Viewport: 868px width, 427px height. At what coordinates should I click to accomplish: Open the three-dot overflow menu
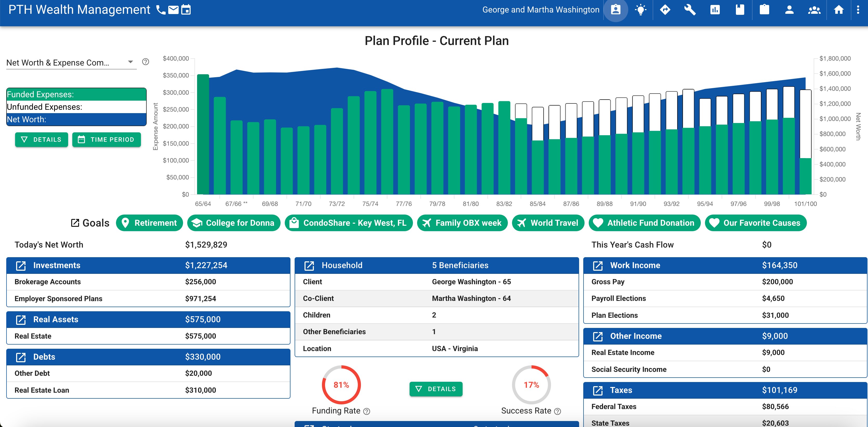click(x=858, y=10)
